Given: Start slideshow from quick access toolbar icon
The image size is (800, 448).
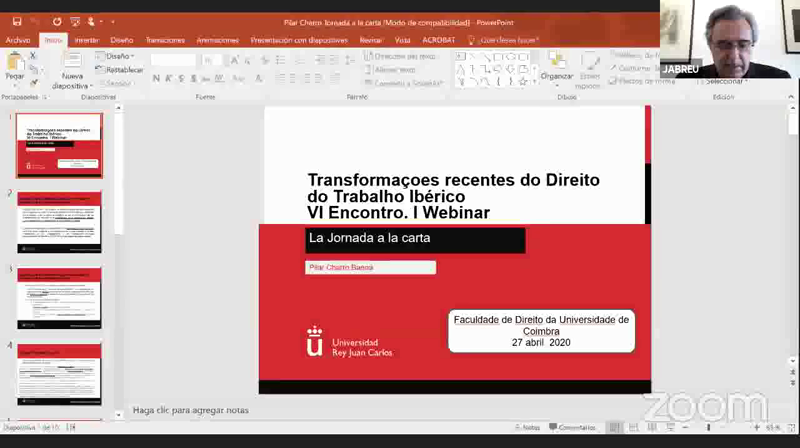Looking at the screenshot, I should (77, 20).
